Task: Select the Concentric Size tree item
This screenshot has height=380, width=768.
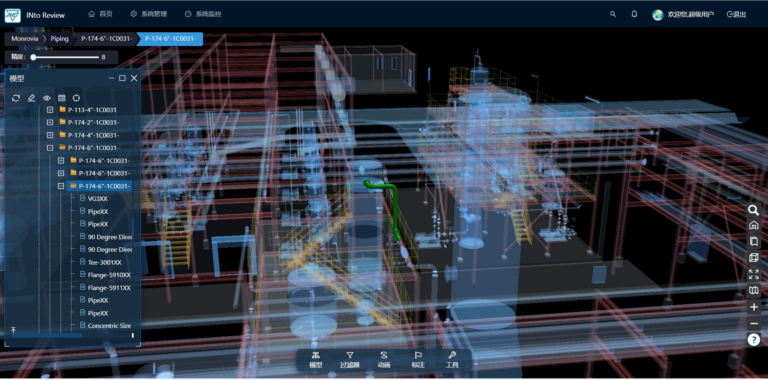Action: pyautogui.click(x=109, y=326)
